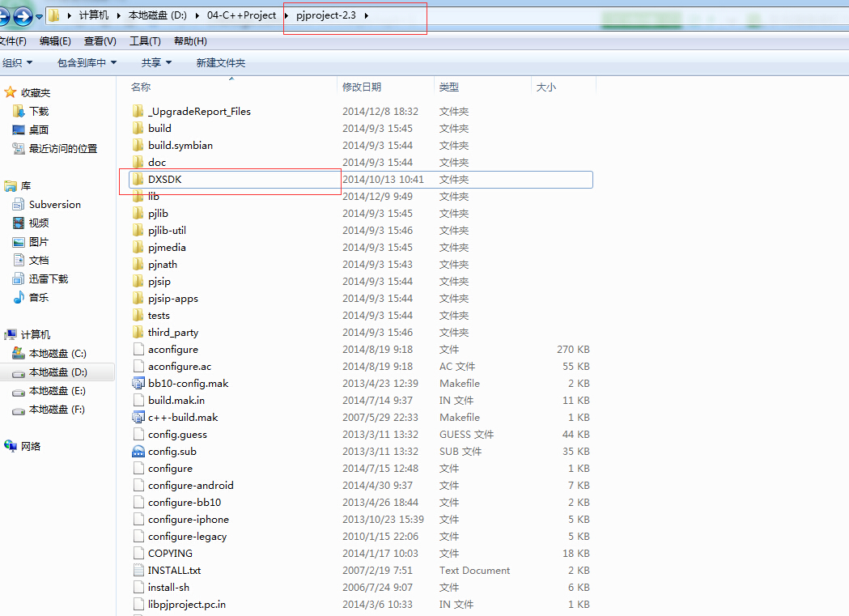Screen dimensions: 849x616
Task: Sort by the 大小 column header
Action: [545, 87]
